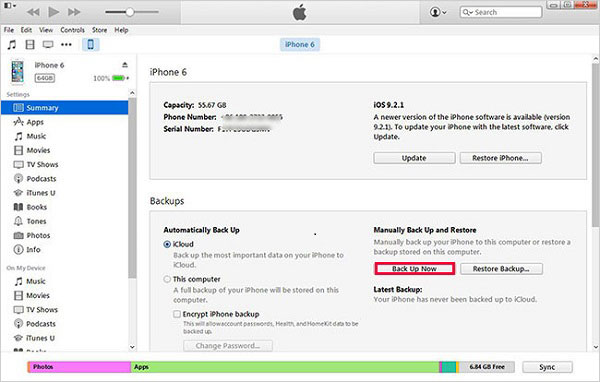Click the 6.84 GB Free storage segment
This screenshot has width=600, height=382.
[486, 367]
